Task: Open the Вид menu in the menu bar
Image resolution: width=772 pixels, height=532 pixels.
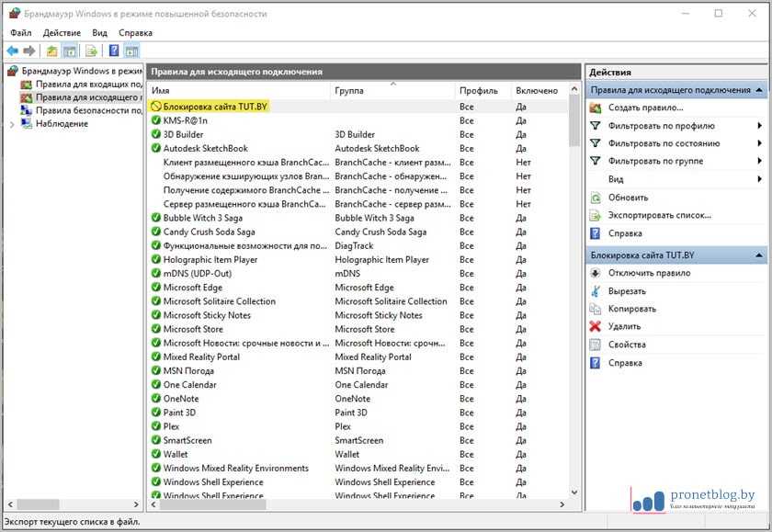Action: click(99, 32)
